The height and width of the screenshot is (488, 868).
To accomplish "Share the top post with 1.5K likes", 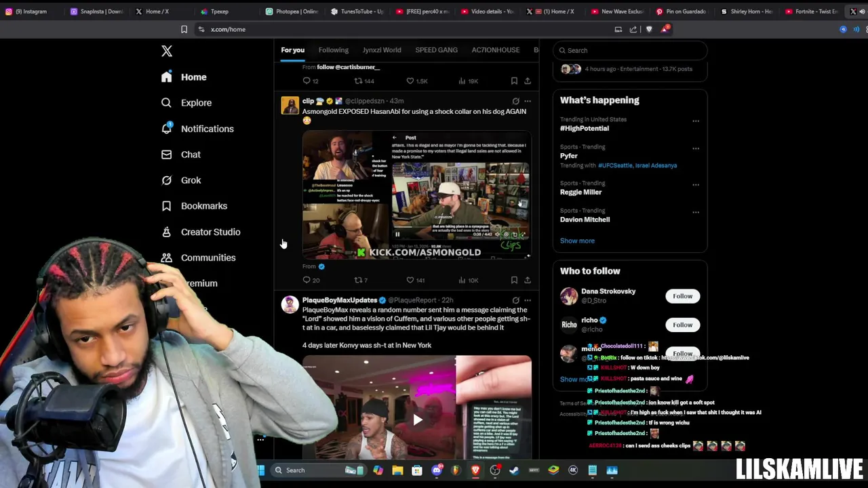I will [528, 81].
